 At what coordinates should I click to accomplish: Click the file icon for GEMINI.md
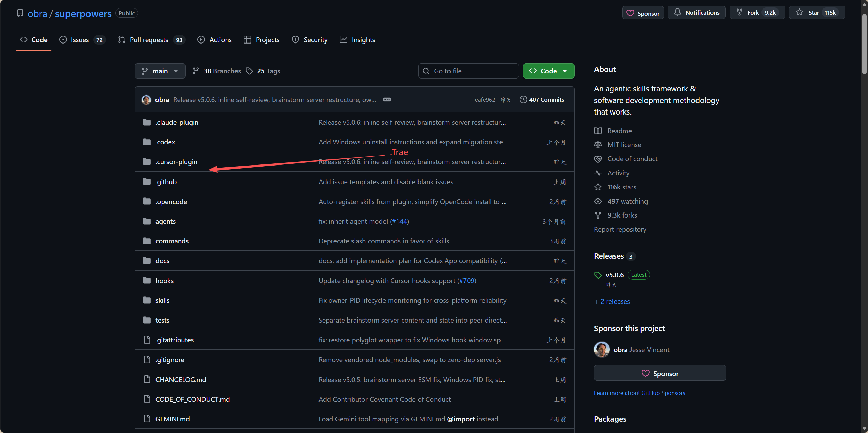147,419
